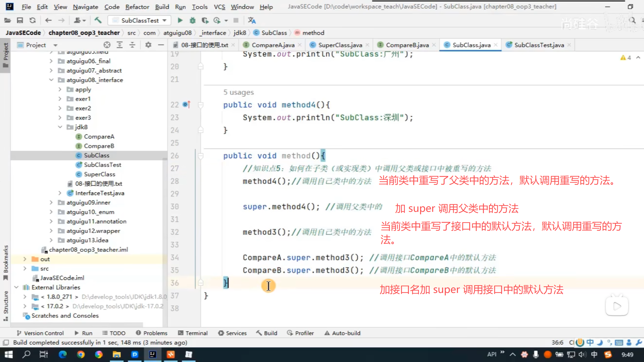
Task: Expand the atguigu09.inner package
Action: [51, 202]
